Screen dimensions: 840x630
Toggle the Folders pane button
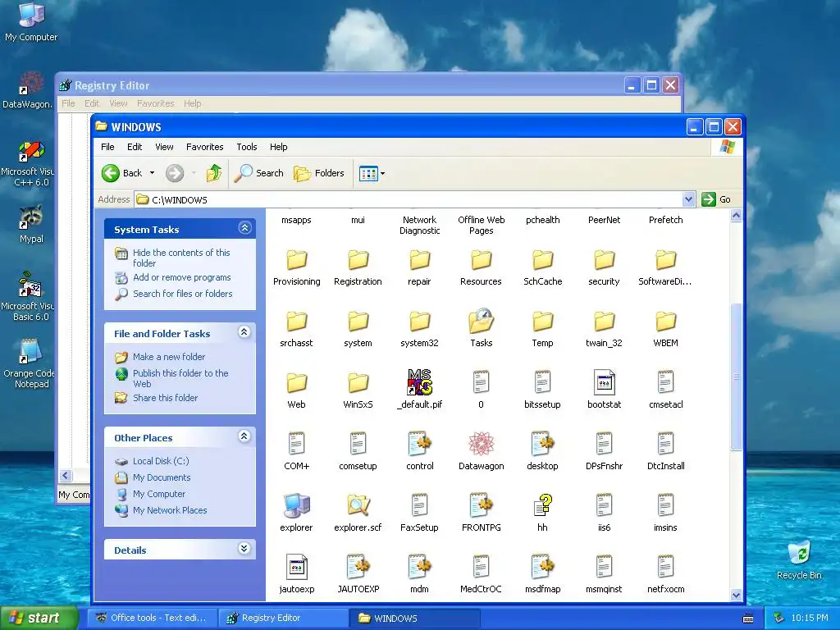tap(319, 173)
